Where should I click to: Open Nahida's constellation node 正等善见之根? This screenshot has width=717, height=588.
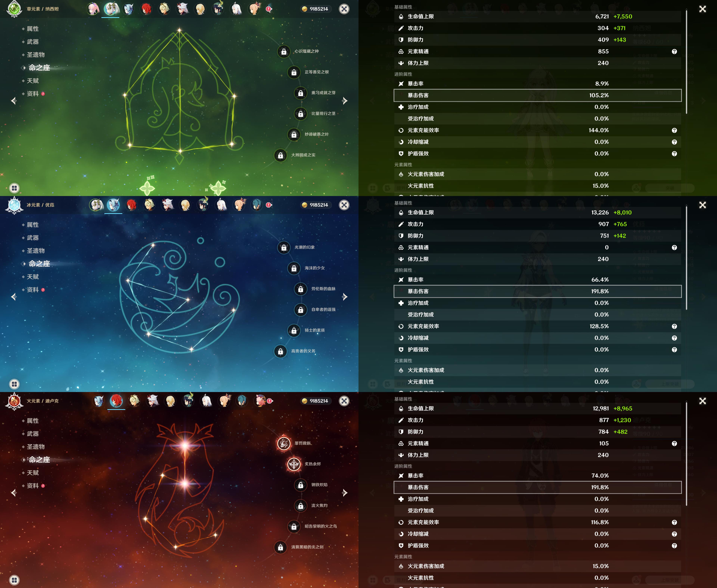coord(294,72)
